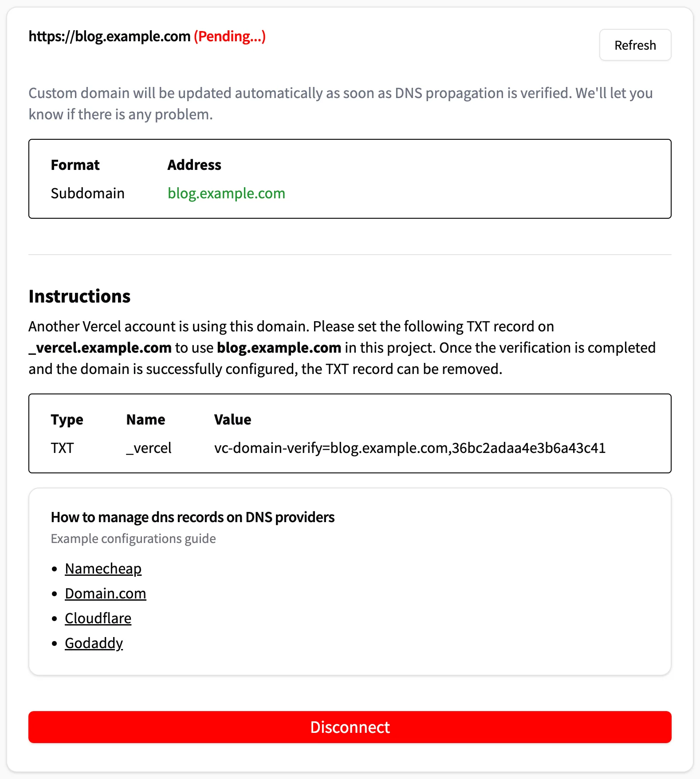Open the Godaddy DNS guide link

pyautogui.click(x=94, y=643)
